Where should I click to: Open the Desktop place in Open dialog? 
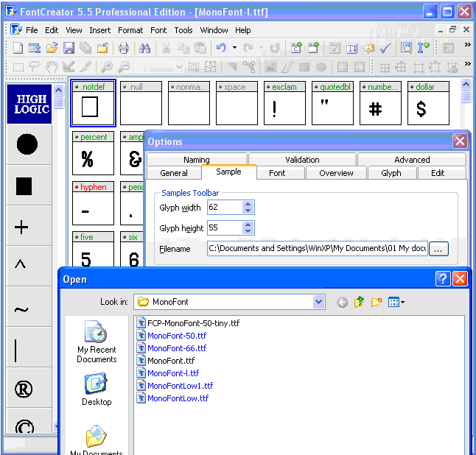click(x=97, y=389)
